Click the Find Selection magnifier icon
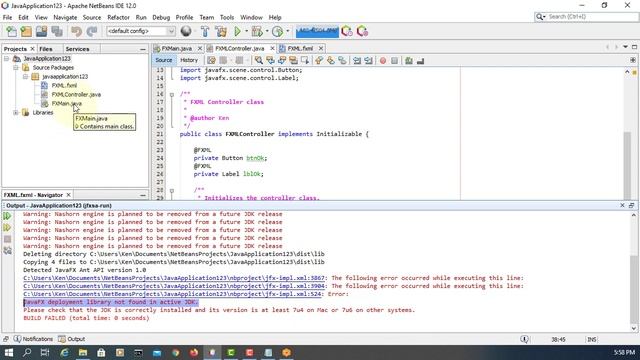640x360 pixels. (258, 60)
